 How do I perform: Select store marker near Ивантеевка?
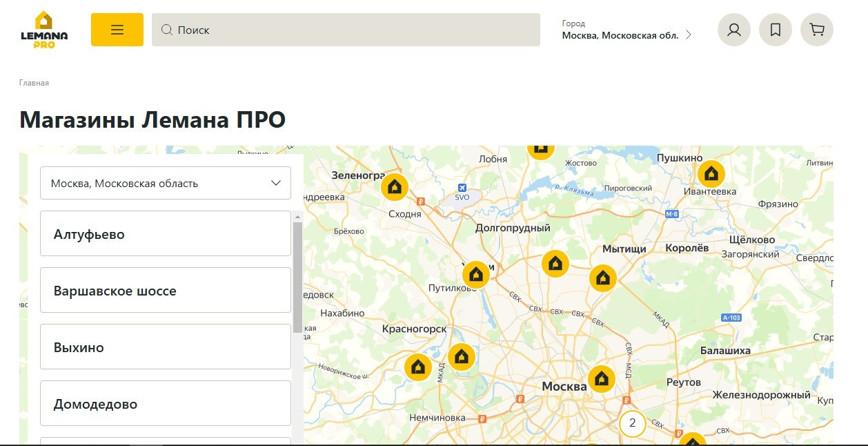[711, 173]
